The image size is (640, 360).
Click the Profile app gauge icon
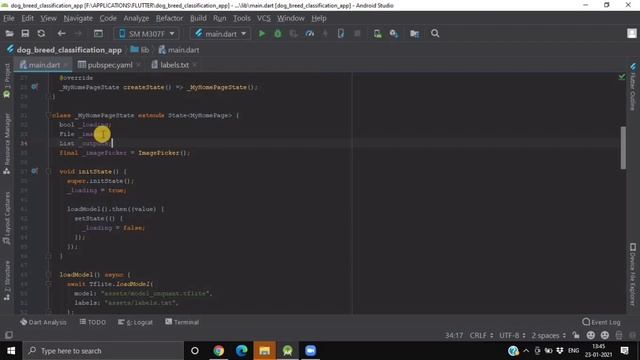point(310,33)
